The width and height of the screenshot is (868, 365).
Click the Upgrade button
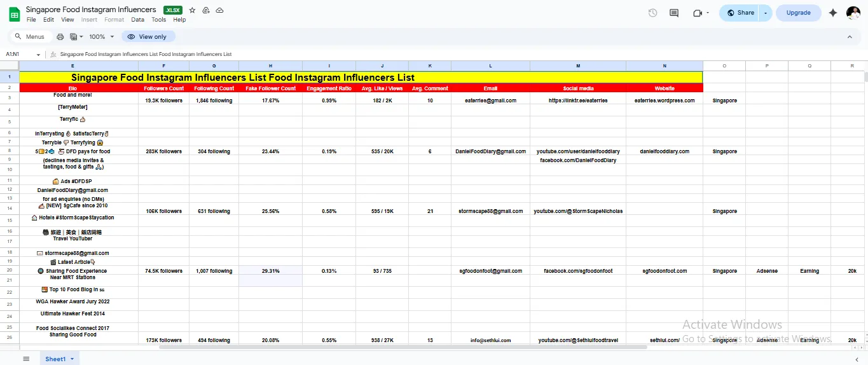pyautogui.click(x=798, y=13)
